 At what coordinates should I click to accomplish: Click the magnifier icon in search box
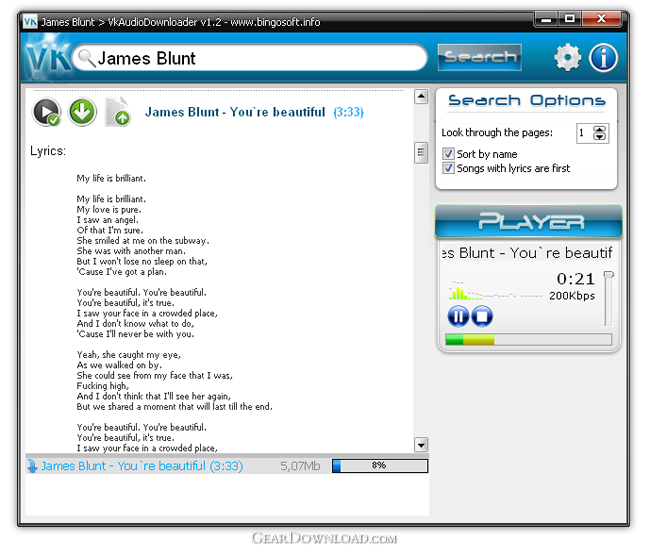click(x=87, y=58)
